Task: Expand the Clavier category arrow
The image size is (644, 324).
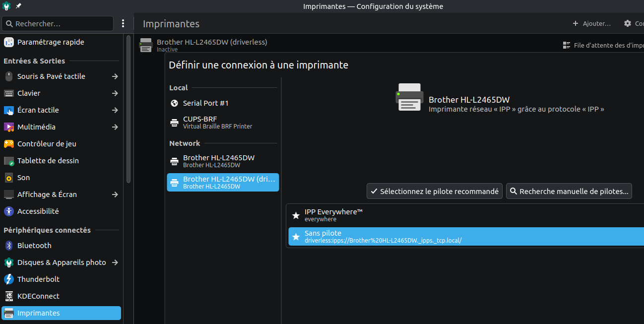Action: tap(115, 93)
